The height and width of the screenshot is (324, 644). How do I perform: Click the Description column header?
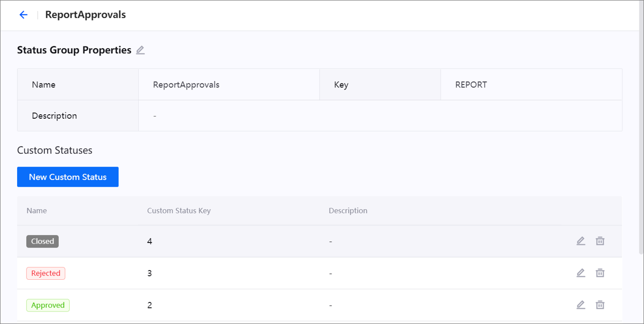[x=348, y=211]
